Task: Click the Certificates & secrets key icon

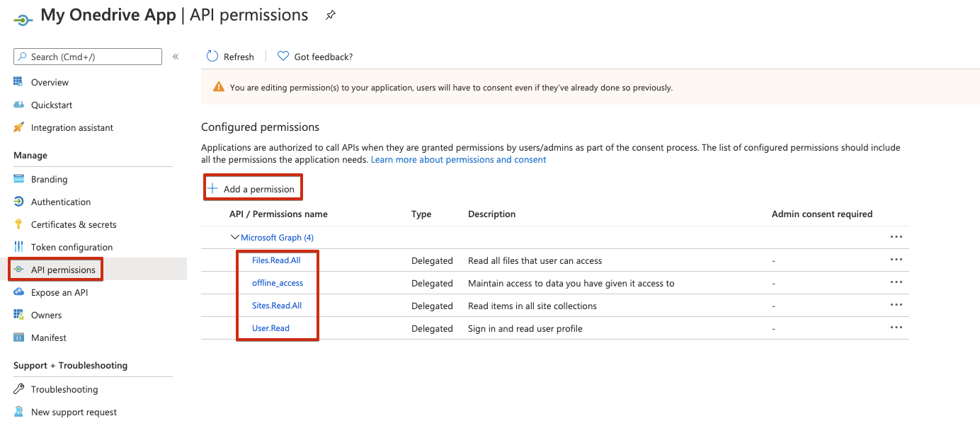Action: (x=18, y=224)
